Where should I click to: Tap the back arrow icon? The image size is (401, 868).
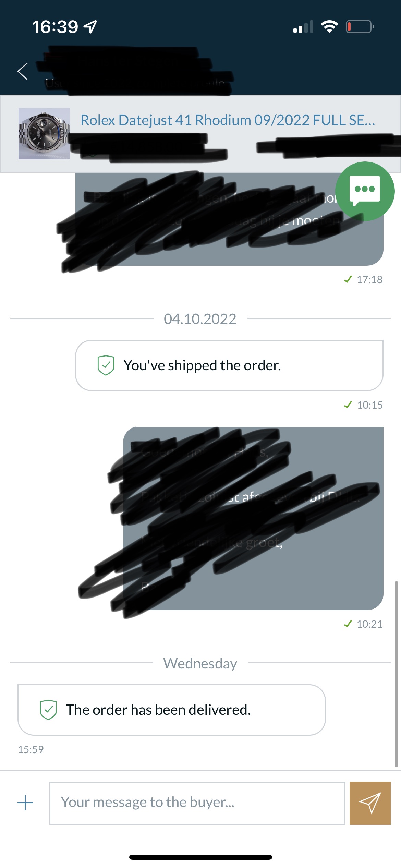[x=23, y=71]
